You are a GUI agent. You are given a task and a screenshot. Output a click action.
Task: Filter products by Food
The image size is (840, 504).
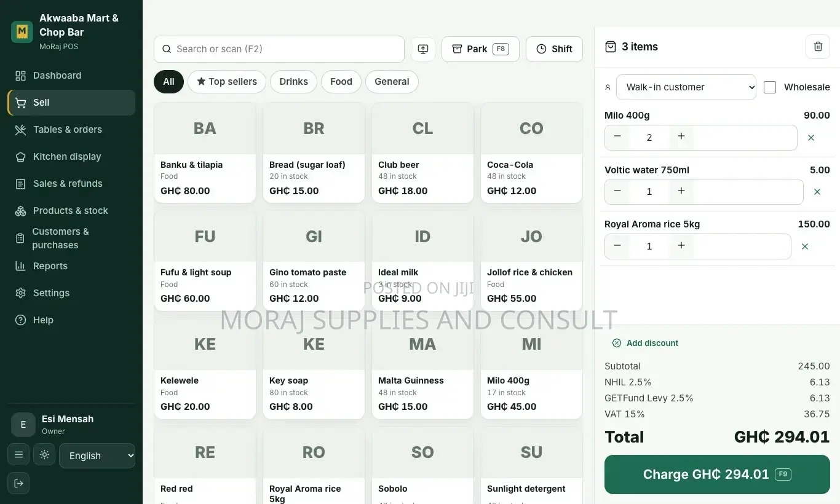[341, 82]
